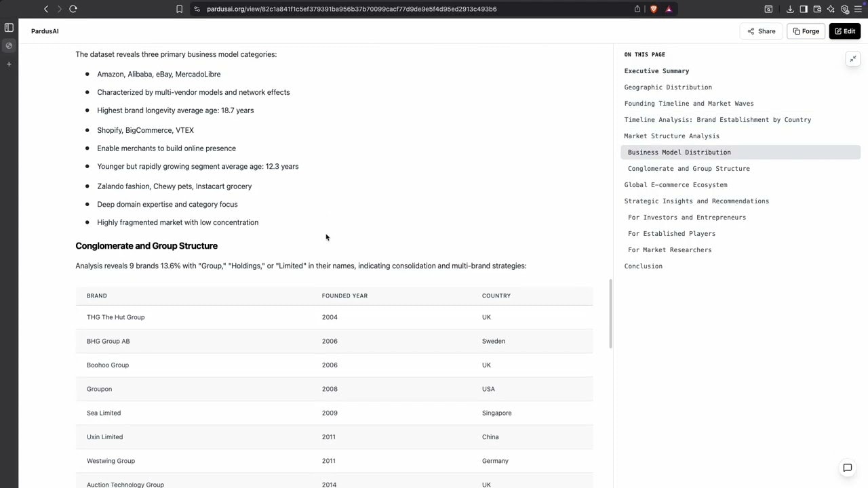
Task: Open the Leo AI sparkle icon
Action: pos(831,9)
